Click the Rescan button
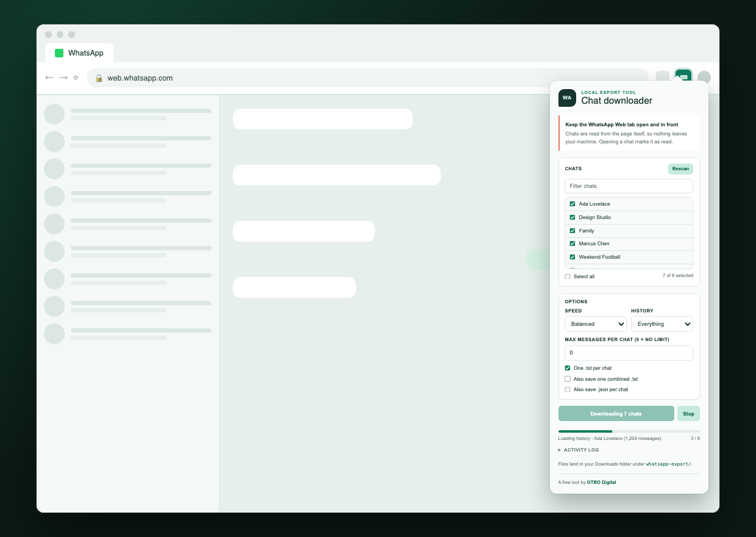The width and height of the screenshot is (756, 537). click(x=680, y=169)
